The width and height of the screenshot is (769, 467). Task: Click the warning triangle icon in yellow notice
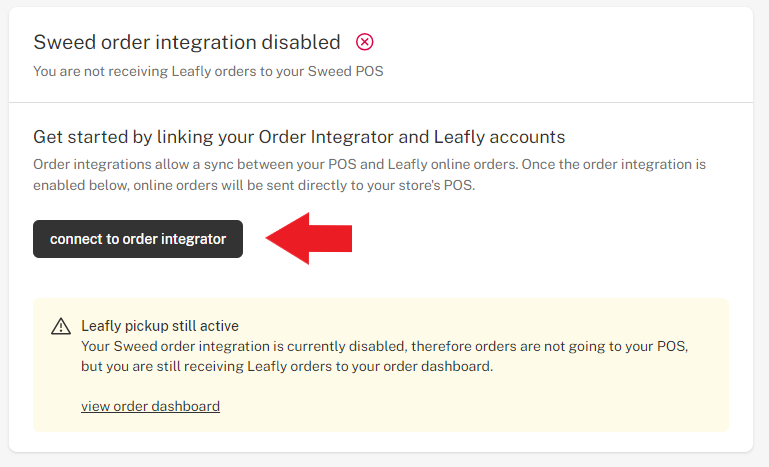coord(61,326)
